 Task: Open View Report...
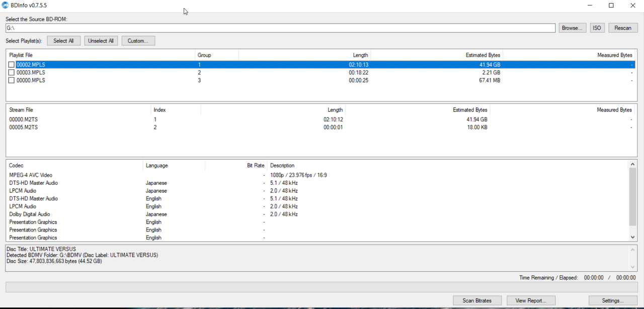(531, 300)
